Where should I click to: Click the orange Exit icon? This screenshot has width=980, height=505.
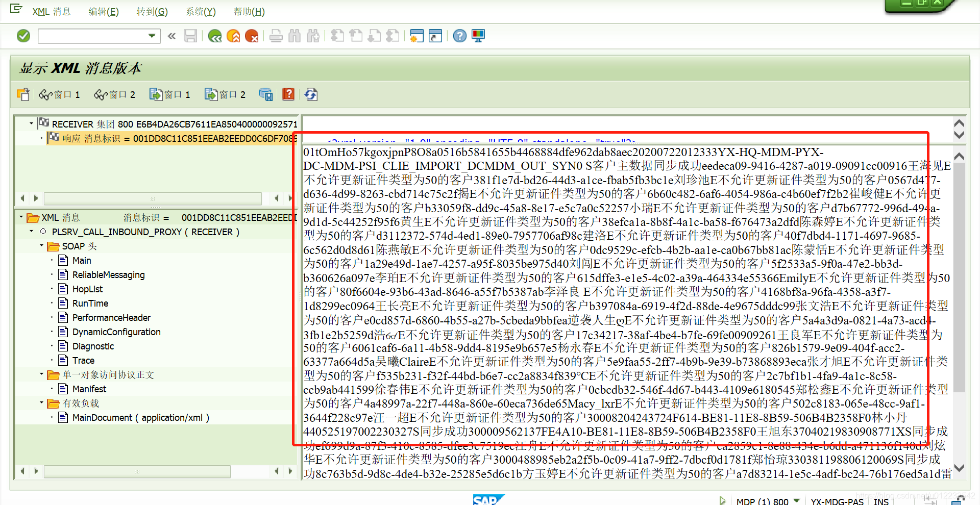coord(233,36)
